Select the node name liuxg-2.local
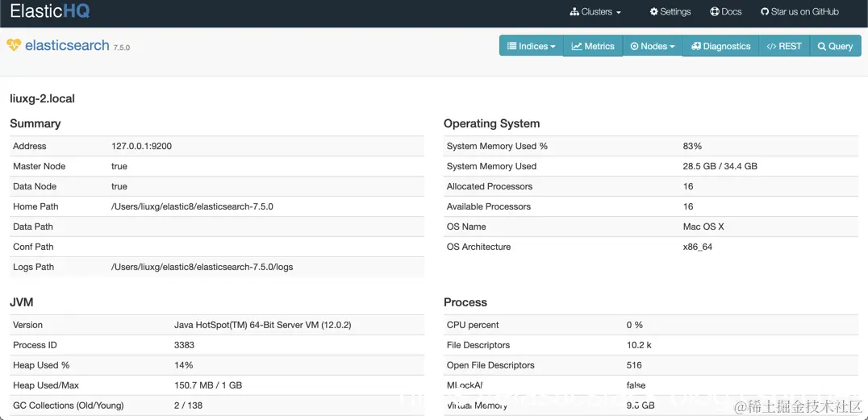This screenshot has height=420, width=868. [x=42, y=98]
